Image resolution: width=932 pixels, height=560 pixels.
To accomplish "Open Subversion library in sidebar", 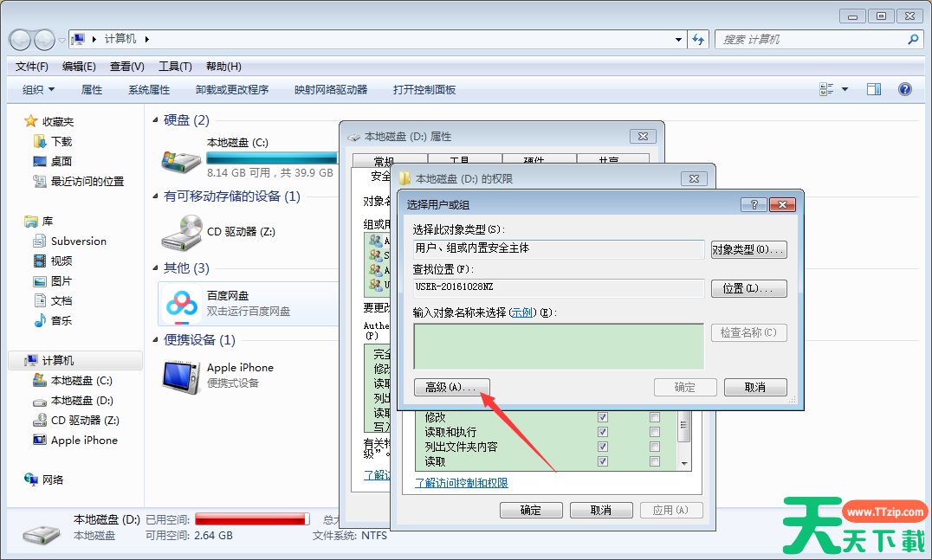I will pos(78,241).
